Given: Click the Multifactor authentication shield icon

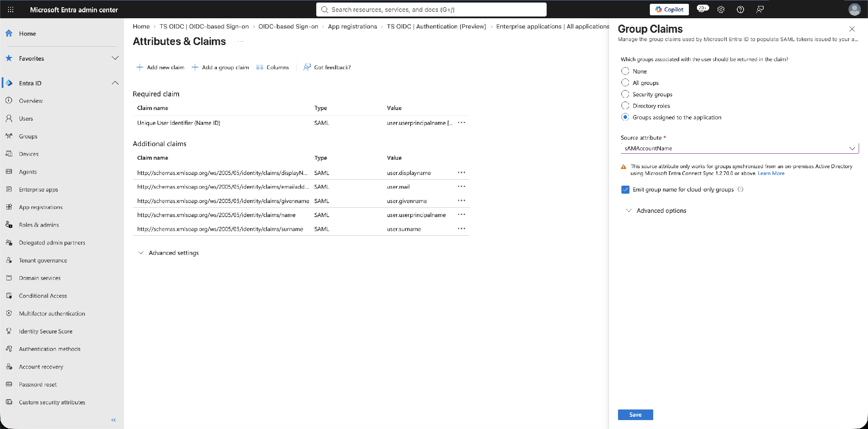Looking at the screenshot, I should click(9, 313).
